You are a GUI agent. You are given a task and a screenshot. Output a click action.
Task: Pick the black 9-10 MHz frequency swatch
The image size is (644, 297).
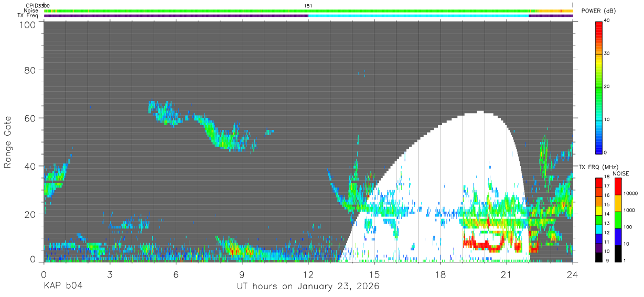coord(599,257)
